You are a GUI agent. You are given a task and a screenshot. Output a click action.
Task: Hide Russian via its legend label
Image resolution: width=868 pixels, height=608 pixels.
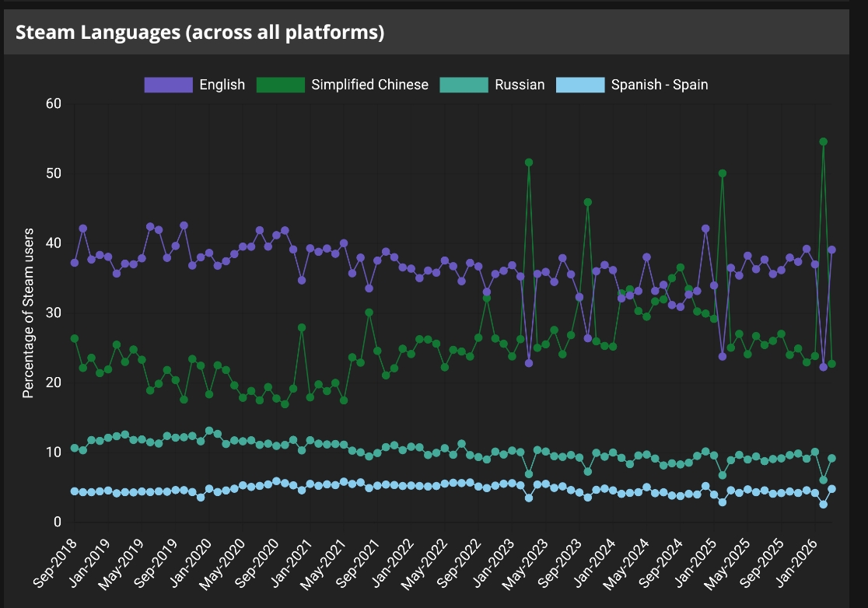click(x=520, y=85)
